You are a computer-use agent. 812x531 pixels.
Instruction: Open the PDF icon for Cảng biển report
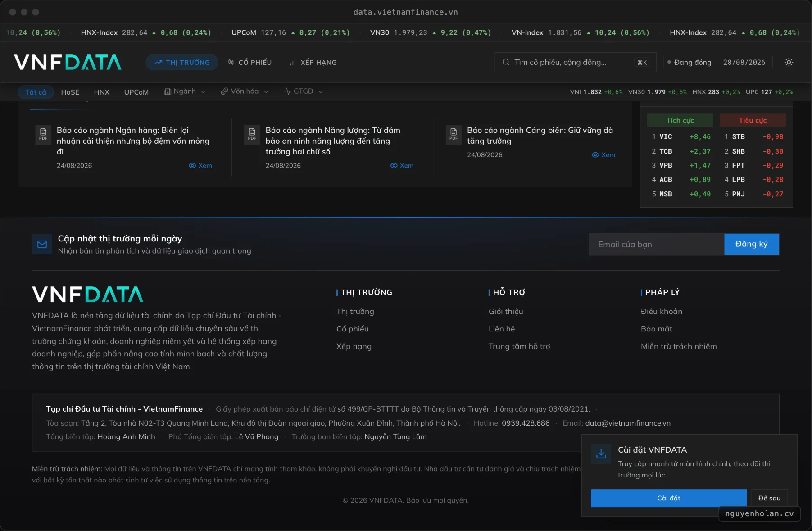(x=454, y=134)
